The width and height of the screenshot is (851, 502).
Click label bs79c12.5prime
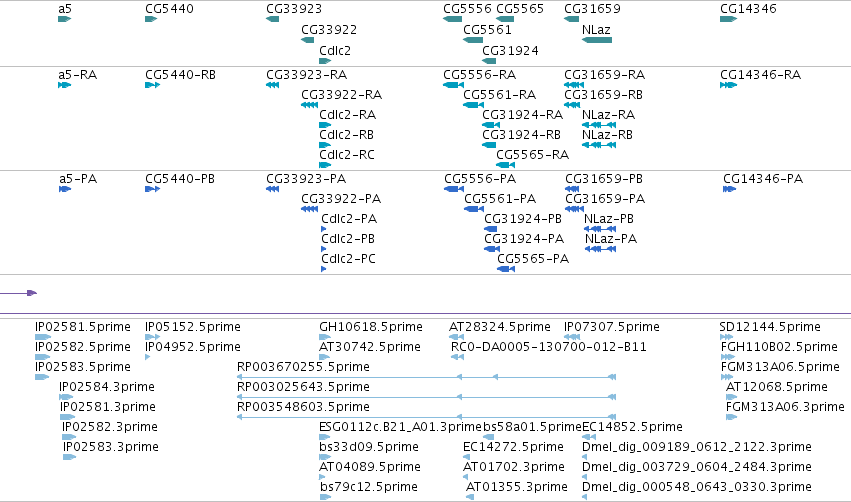369,487
